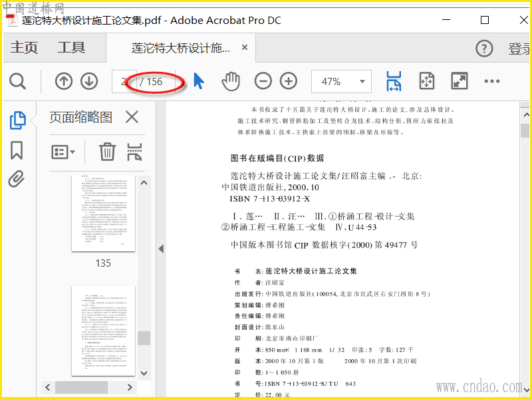Maximize the Acrobat window
The image size is (532, 399).
pyautogui.click(x=485, y=20)
